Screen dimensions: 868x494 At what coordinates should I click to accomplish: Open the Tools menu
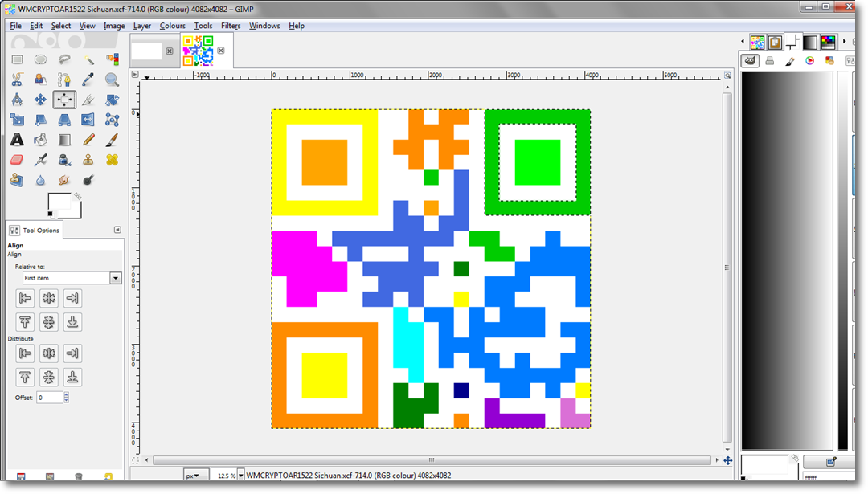(x=203, y=26)
